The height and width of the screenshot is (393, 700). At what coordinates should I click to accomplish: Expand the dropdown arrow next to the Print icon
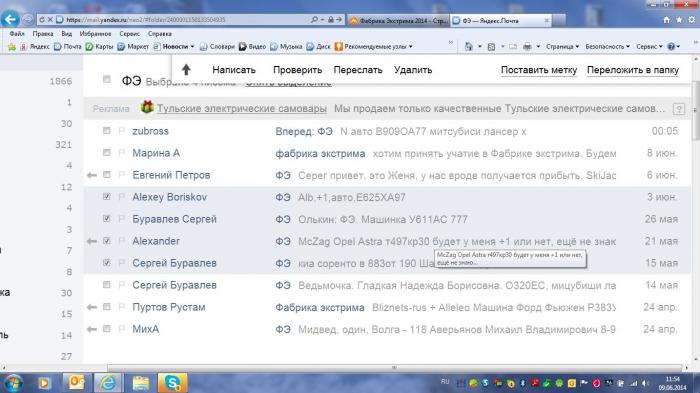tap(538, 46)
